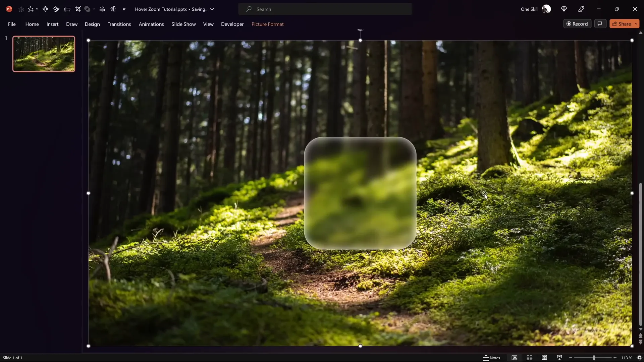
Task: Open the Saving status dropdown next to filename
Action: 213,9
